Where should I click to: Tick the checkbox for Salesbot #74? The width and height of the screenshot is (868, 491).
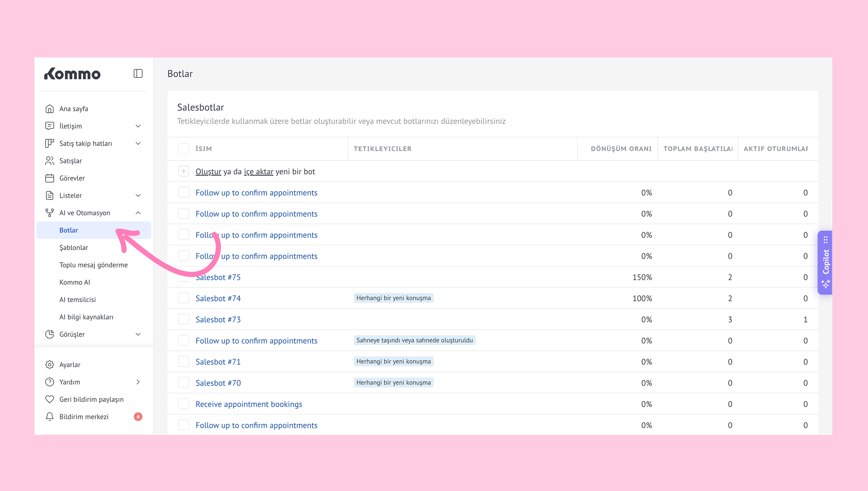183,298
